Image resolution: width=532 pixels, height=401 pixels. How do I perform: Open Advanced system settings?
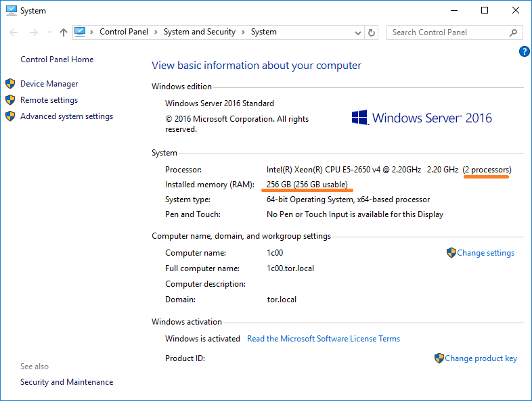point(67,116)
